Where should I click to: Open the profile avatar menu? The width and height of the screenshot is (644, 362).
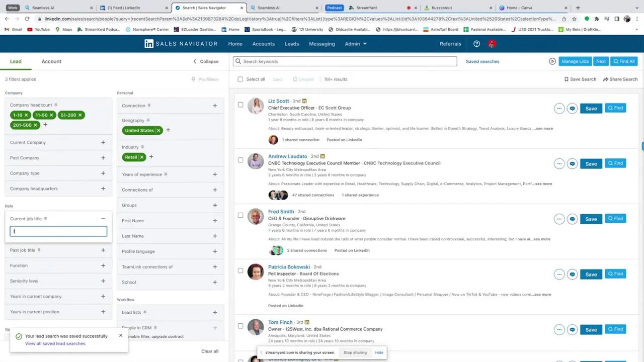(492, 44)
